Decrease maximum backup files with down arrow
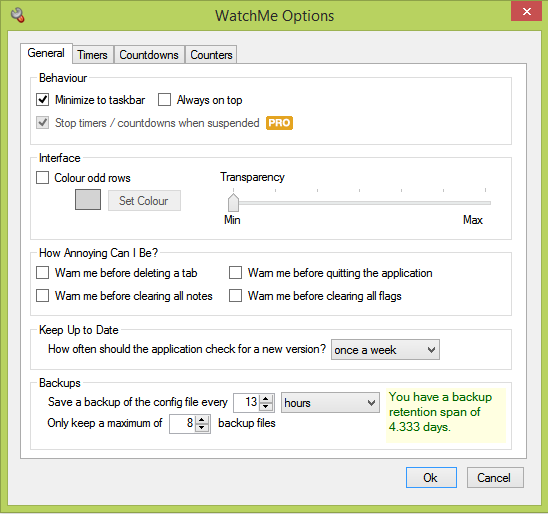The width and height of the screenshot is (548, 514). (202, 428)
